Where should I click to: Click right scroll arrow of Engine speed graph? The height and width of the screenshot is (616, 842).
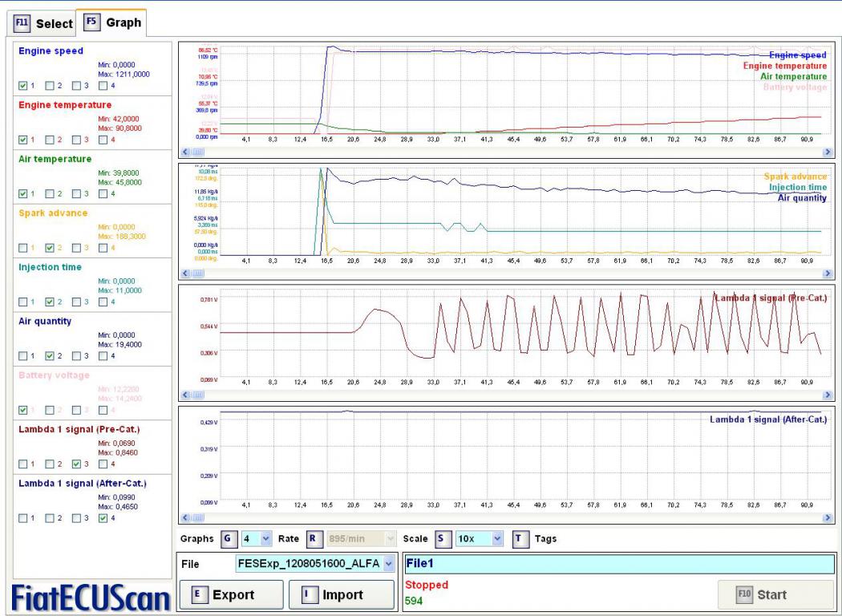click(x=828, y=150)
